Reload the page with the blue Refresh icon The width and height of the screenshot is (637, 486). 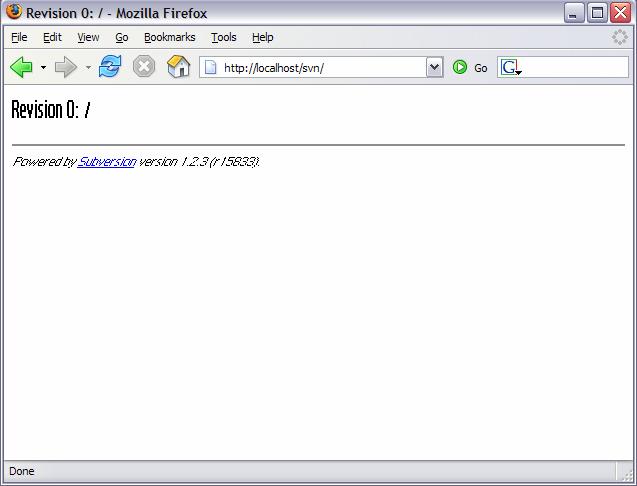[x=110, y=67]
